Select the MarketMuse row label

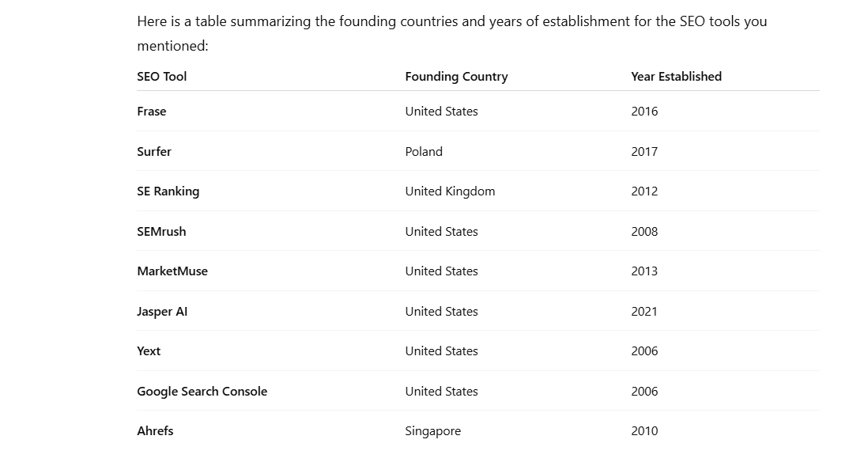tap(172, 271)
